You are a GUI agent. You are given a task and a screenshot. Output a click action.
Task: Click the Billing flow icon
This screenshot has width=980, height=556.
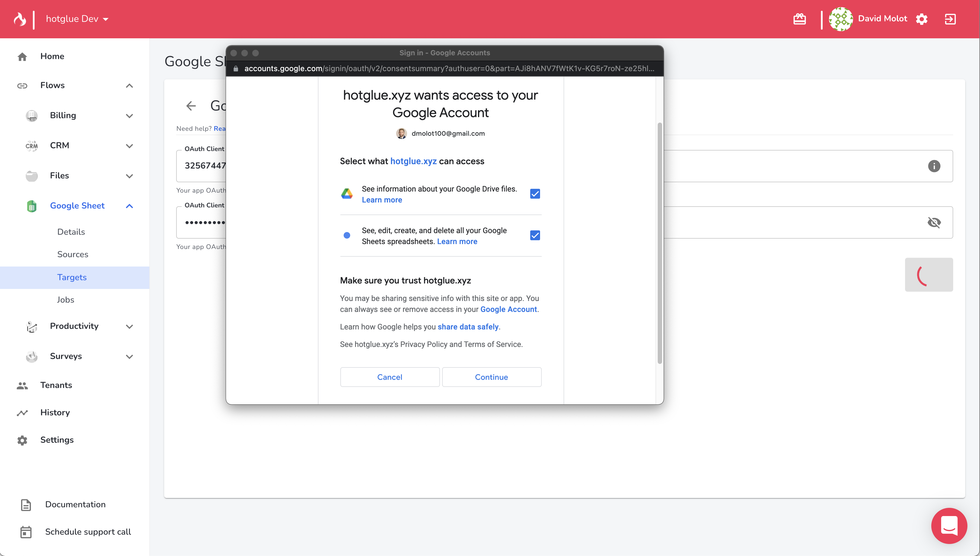[32, 115]
